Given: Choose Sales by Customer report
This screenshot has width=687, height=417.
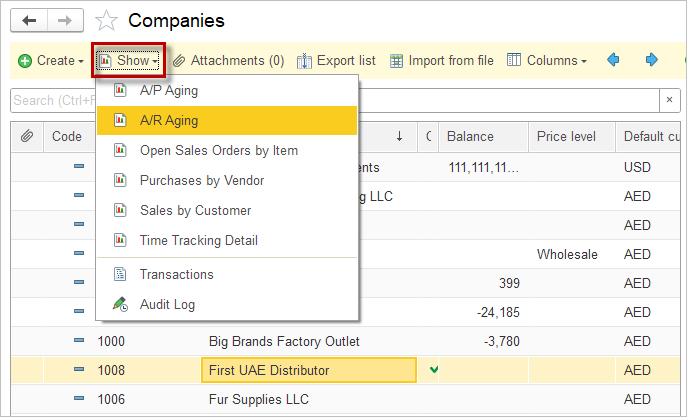Looking at the screenshot, I should [195, 211].
